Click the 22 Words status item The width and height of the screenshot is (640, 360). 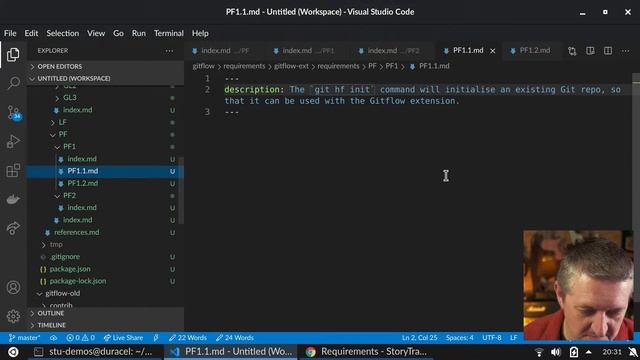tap(187, 338)
